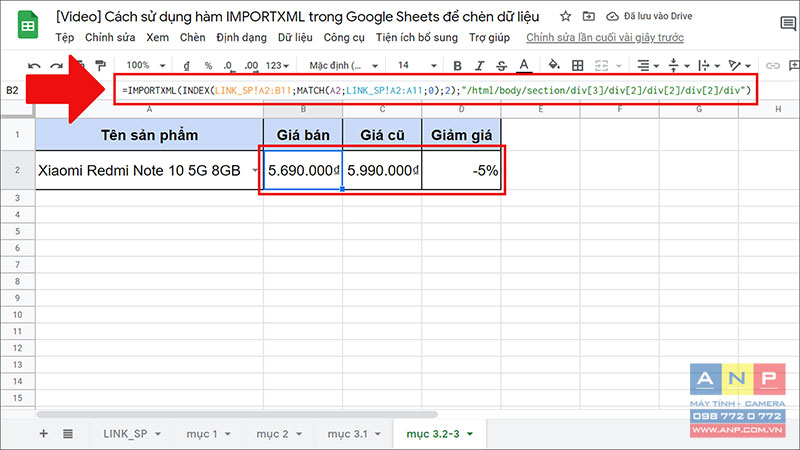Image resolution: width=800 pixels, height=450 pixels.
Task: Select row 5 header
Action: 17,231
